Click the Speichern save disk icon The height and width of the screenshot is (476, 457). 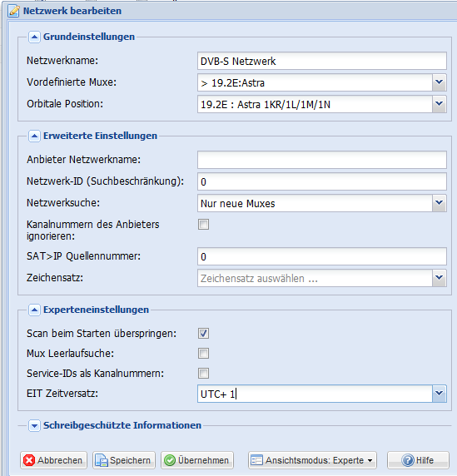coord(102,460)
